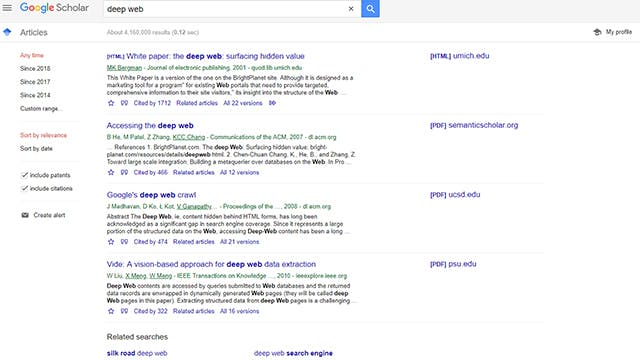Filter results Since 2018
Image resolution: width=640 pixels, height=360 pixels.
(35, 68)
